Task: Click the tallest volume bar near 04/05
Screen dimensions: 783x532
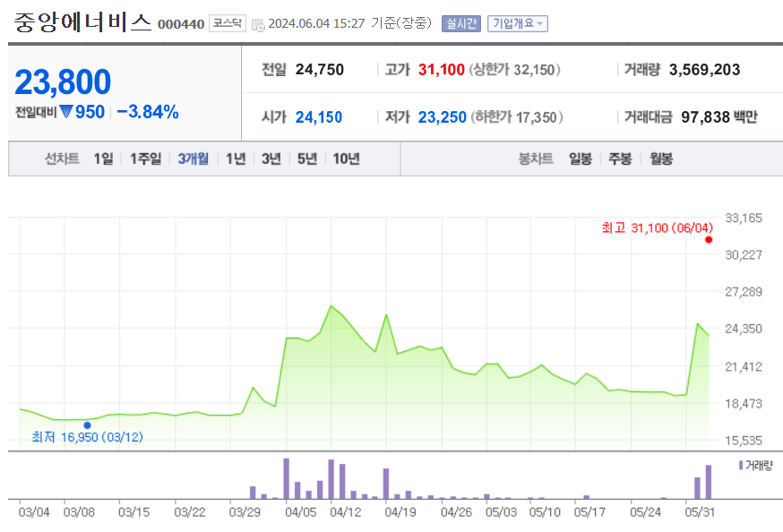Action: (286, 478)
